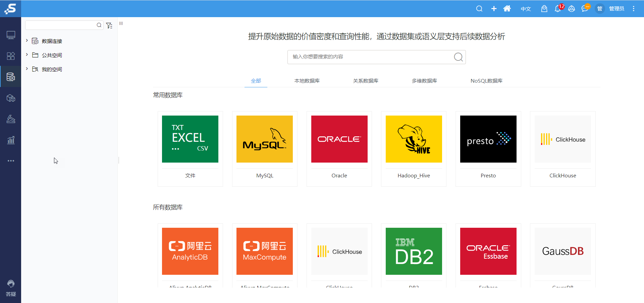Expand the 数据连接 tree node

[27, 40]
